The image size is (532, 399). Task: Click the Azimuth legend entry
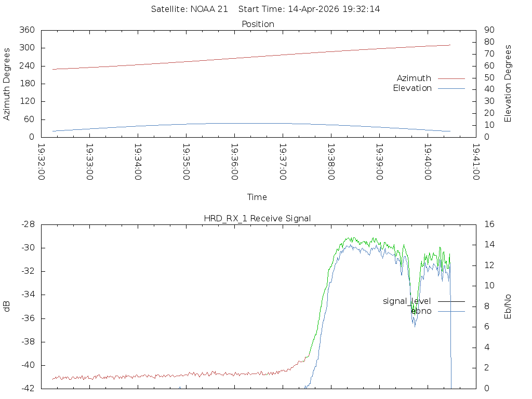coord(414,78)
